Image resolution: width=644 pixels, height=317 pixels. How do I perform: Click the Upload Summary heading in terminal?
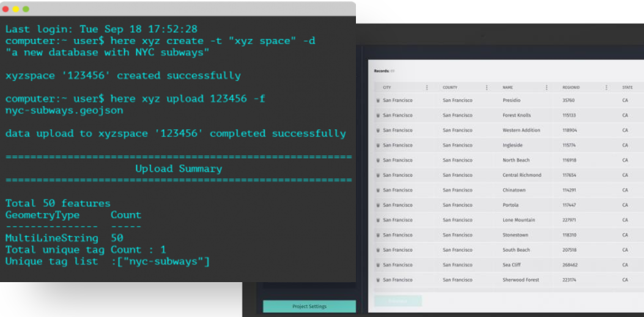(179, 169)
